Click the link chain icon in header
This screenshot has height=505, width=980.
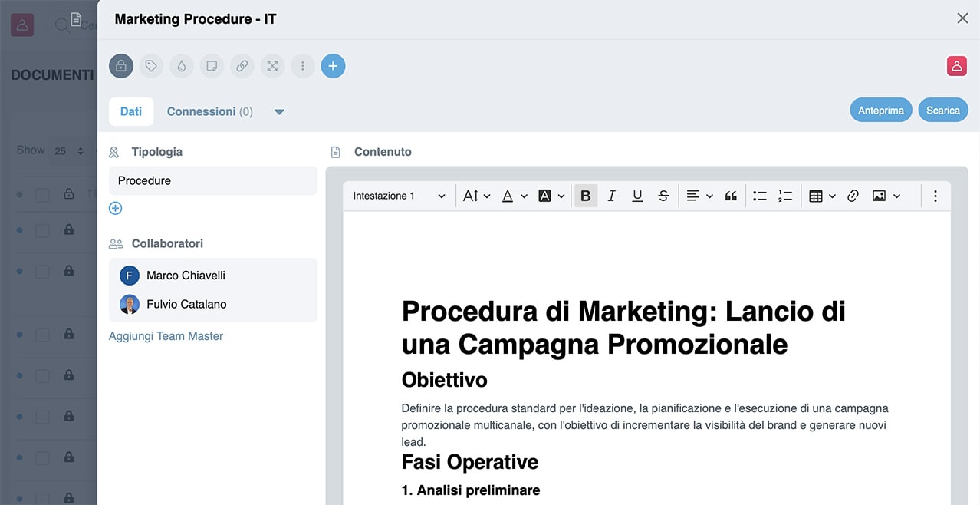point(242,66)
